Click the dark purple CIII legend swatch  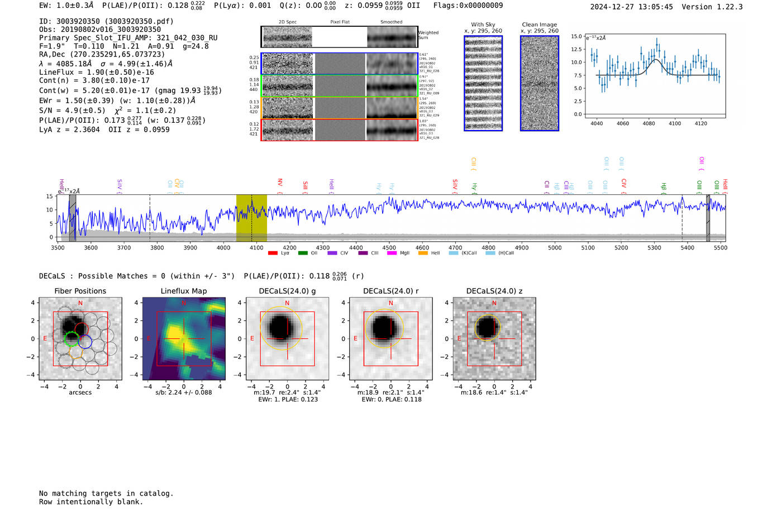pos(363,253)
